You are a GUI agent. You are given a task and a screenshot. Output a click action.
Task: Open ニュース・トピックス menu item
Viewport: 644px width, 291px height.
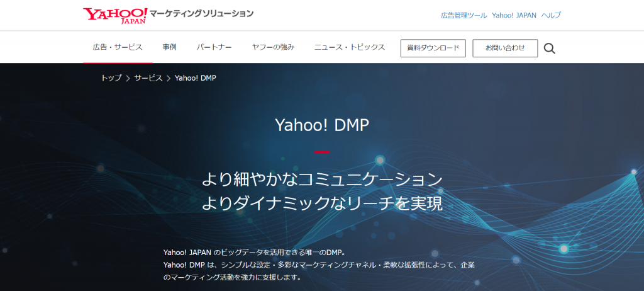pos(350,47)
